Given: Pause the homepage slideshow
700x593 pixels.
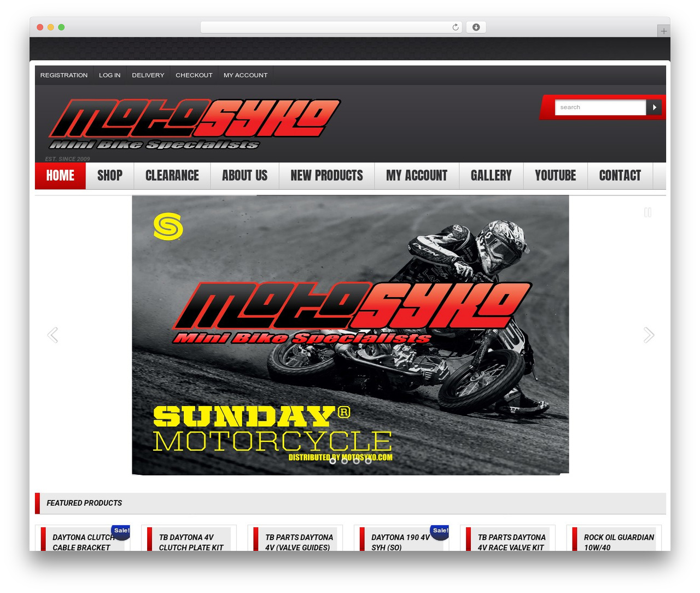Looking at the screenshot, I should 647,212.
